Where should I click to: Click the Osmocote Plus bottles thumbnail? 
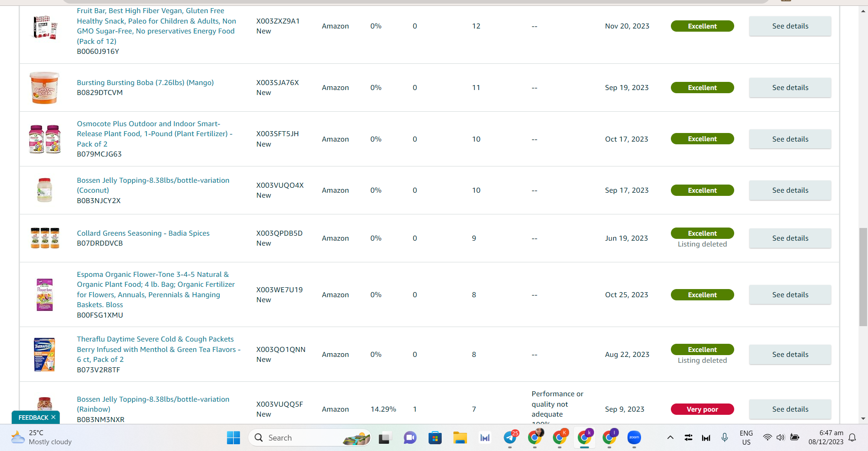[45, 139]
